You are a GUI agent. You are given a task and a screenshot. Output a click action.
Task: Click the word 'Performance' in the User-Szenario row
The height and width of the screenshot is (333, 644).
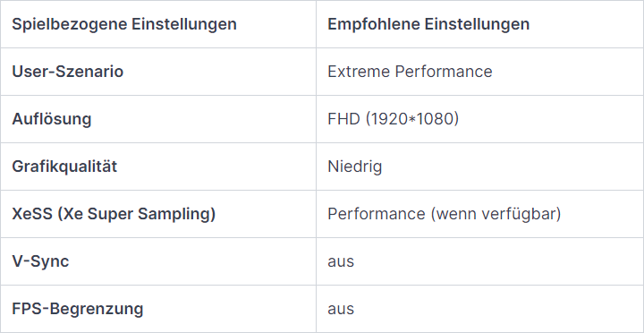pyautogui.click(x=443, y=72)
